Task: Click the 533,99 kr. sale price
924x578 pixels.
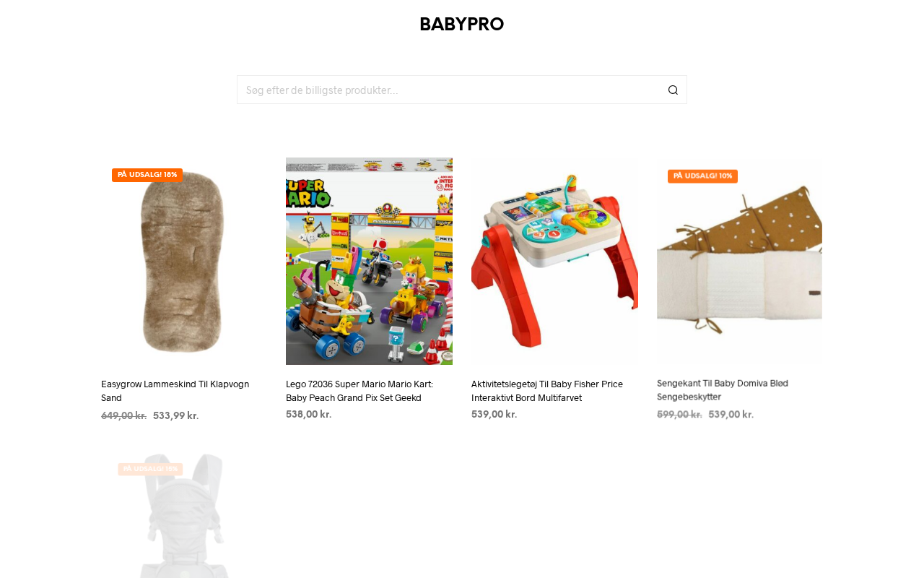Action: click(x=176, y=415)
